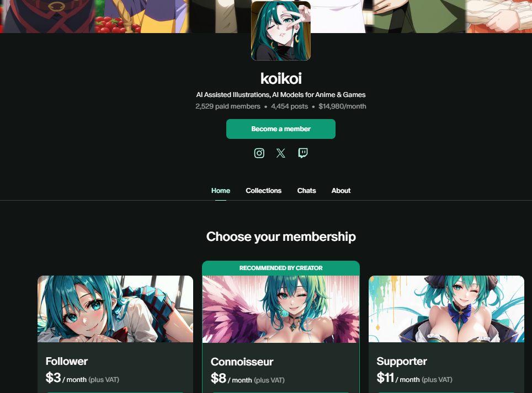Open the Twitch channel icon

pos(303,153)
